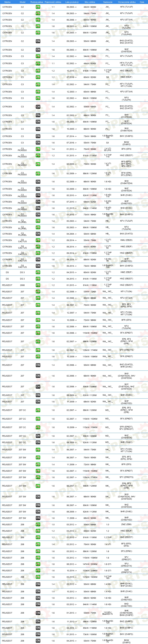
Task: Click petrol icon in Peugeot 208 ZMZ (EB0) row
Action: pos(38,525)
